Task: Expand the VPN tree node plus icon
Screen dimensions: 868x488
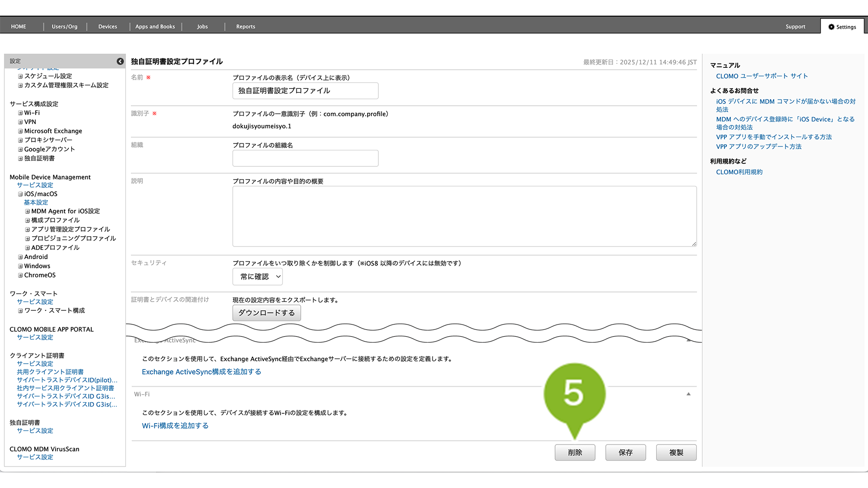Action: pos(21,122)
